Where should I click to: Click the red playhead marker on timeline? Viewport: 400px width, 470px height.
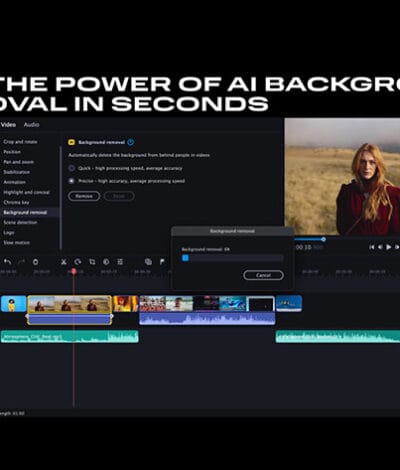click(x=74, y=271)
